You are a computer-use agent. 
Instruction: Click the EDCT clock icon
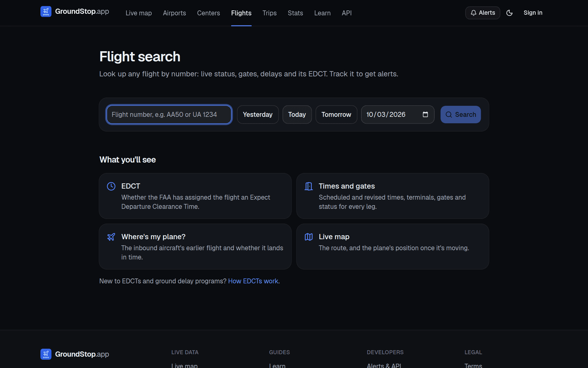111,186
